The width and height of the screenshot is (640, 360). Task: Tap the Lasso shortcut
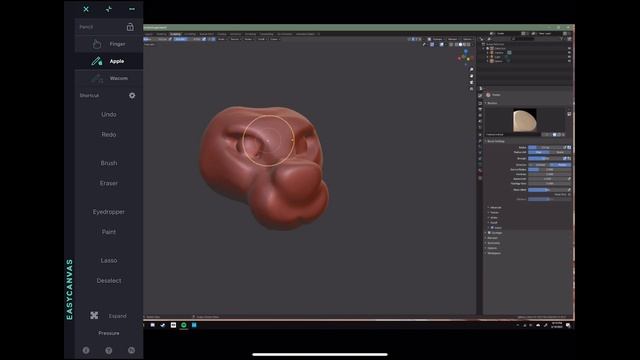tap(109, 260)
